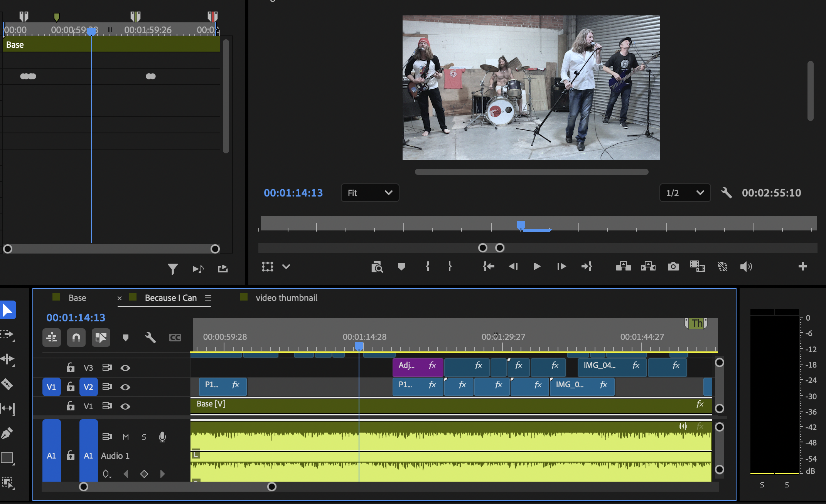Toggle Safe Margins overlay button
826x504 pixels.
tap(268, 266)
